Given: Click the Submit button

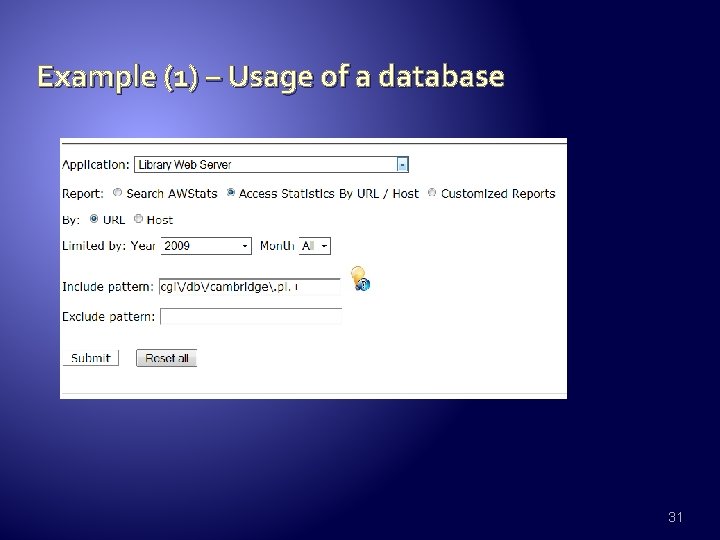Looking at the screenshot, I should click(90, 358).
